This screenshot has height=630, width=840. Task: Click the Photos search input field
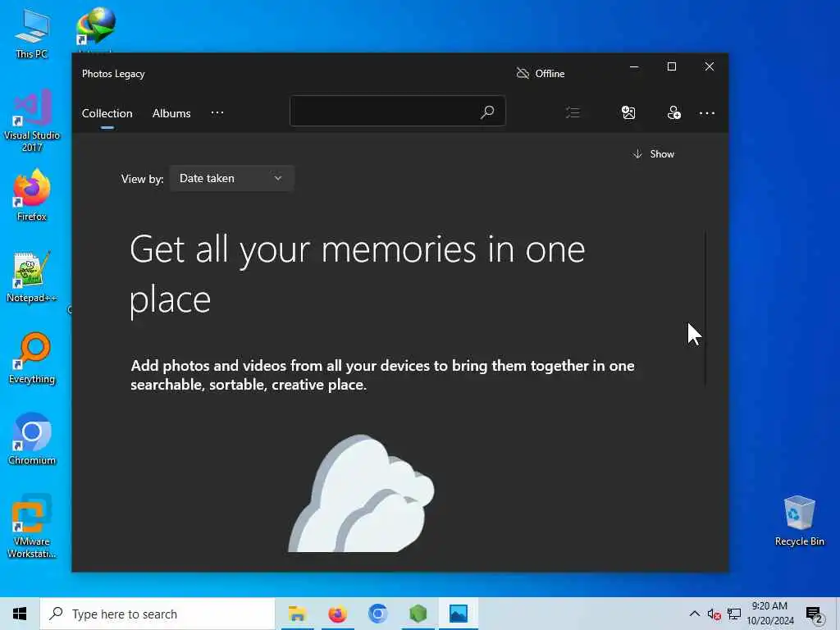click(x=398, y=112)
